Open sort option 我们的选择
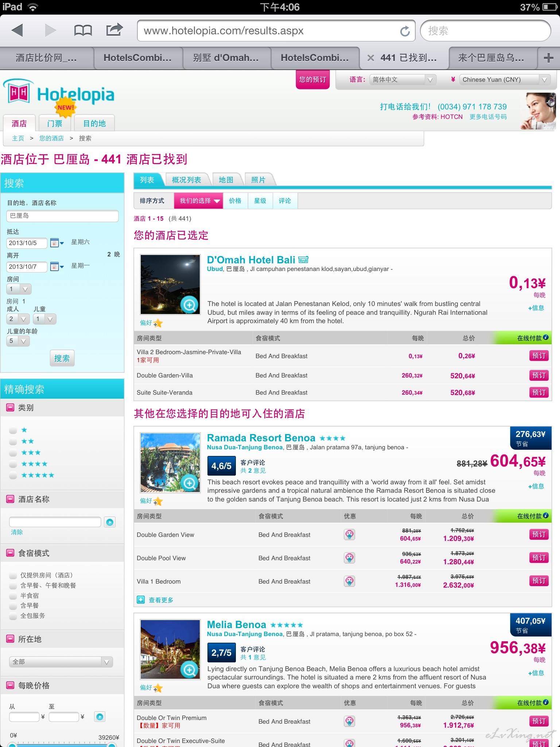The image size is (560, 747). click(x=199, y=201)
